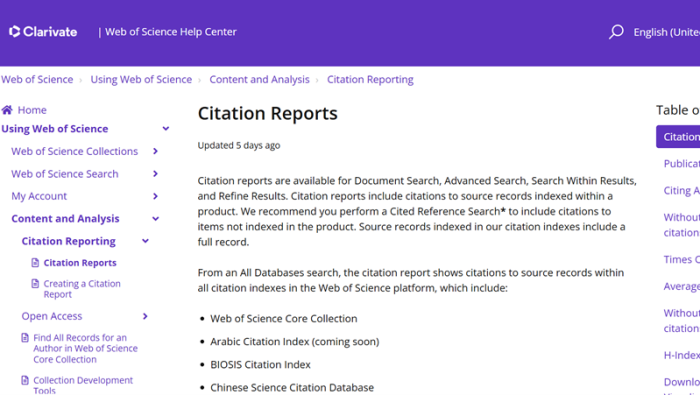
Task: Expand Web of Science Collections chevron
Action: 155,151
